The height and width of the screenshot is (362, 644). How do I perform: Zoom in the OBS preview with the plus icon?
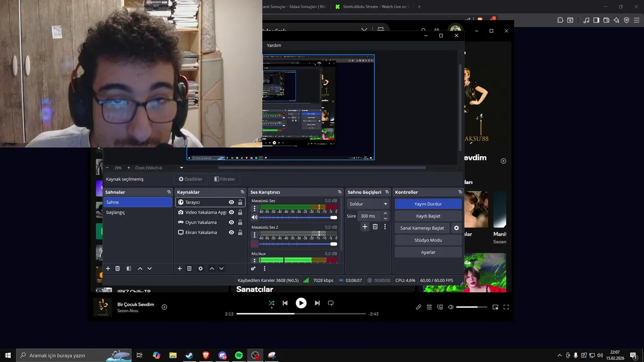tap(128, 167)
